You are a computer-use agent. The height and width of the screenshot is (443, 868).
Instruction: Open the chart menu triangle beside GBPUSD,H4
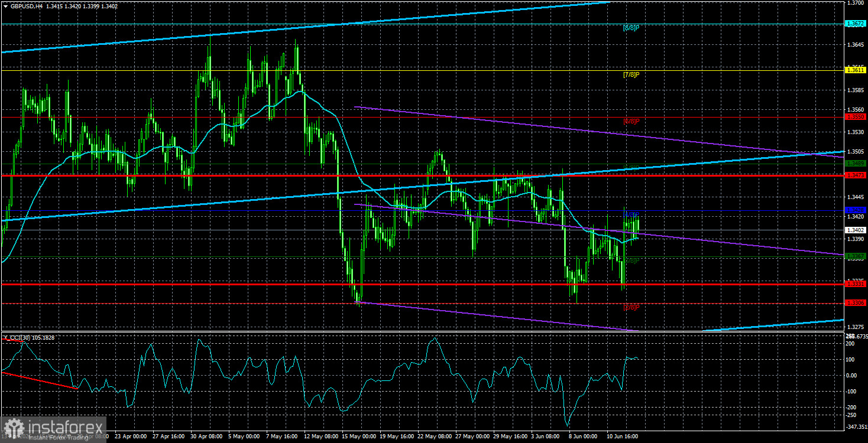click(5, 6)
